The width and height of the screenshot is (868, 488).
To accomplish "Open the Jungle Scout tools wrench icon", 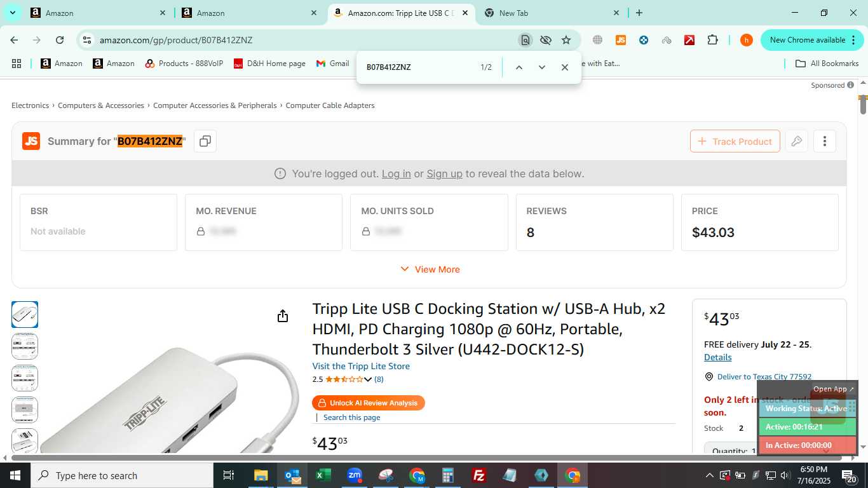I will (x=796, y=141).
